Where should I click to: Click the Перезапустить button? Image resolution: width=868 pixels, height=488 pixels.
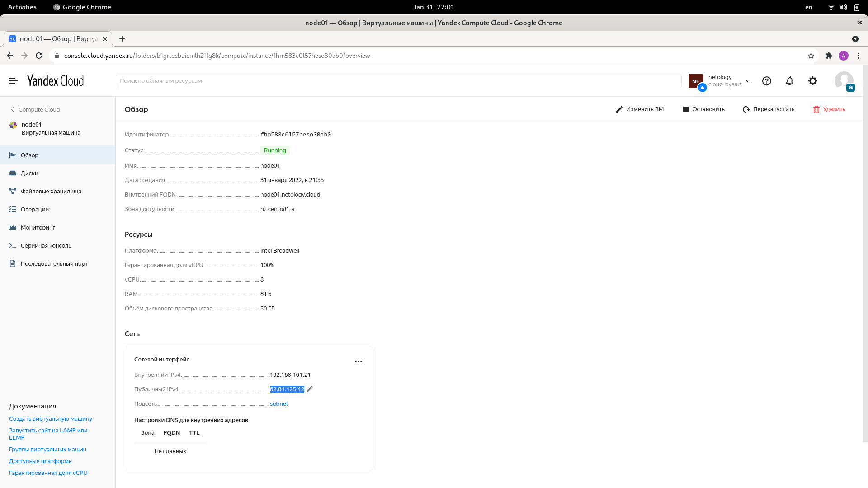[769, 109]
